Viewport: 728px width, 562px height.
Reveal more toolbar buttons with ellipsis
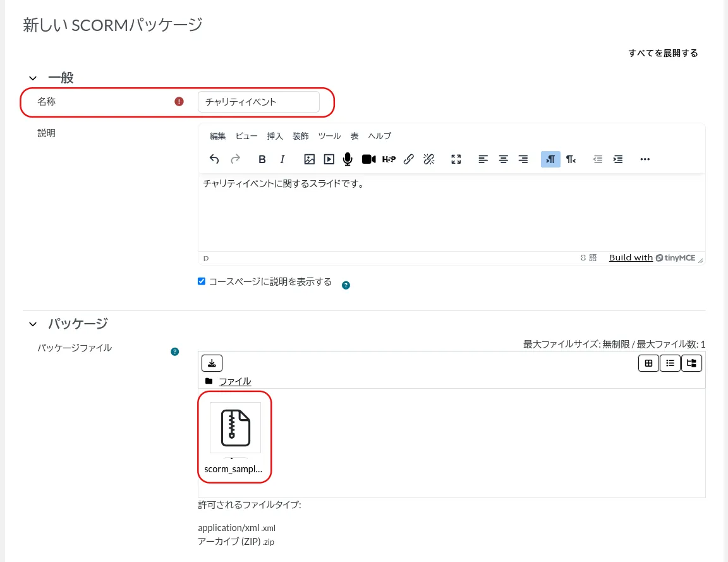(x=645, y=159)
